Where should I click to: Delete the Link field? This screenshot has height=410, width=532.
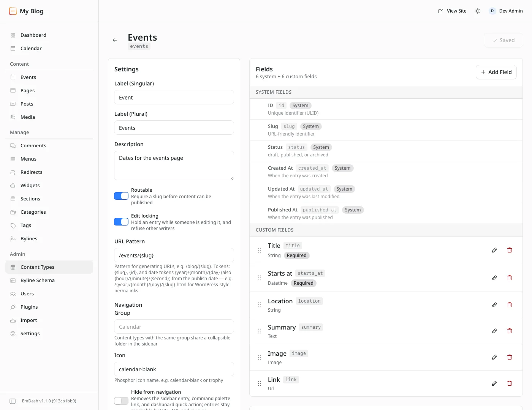(x=510, y=383)
